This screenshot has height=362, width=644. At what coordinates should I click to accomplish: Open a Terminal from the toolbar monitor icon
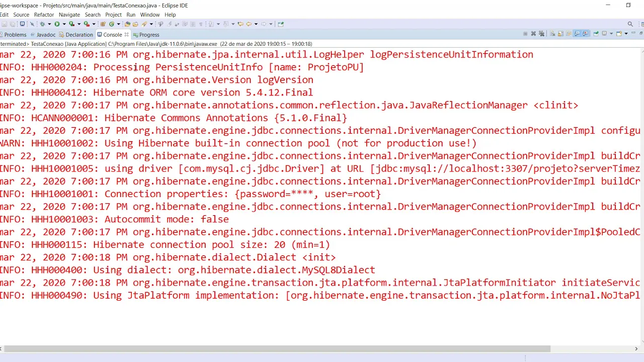coord(22,24)
